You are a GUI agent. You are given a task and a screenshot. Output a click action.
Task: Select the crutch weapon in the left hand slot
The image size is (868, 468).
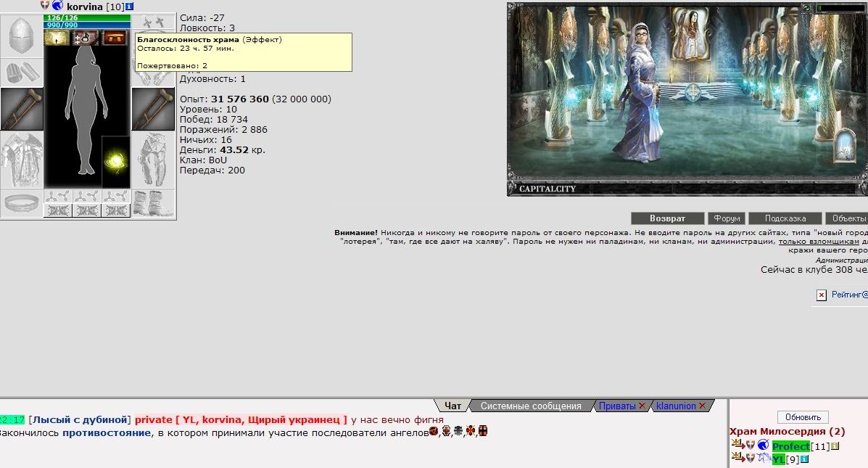[x=22, y=109]
